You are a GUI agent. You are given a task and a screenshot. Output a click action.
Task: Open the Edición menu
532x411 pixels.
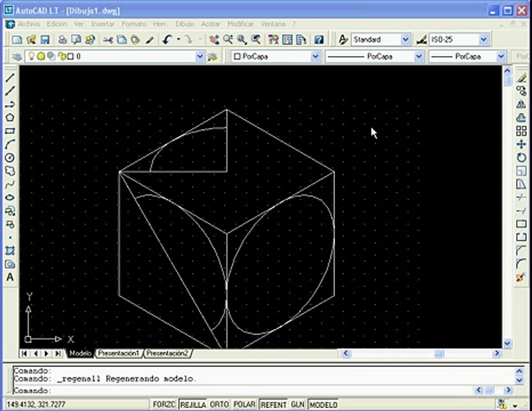click(57, 24)
